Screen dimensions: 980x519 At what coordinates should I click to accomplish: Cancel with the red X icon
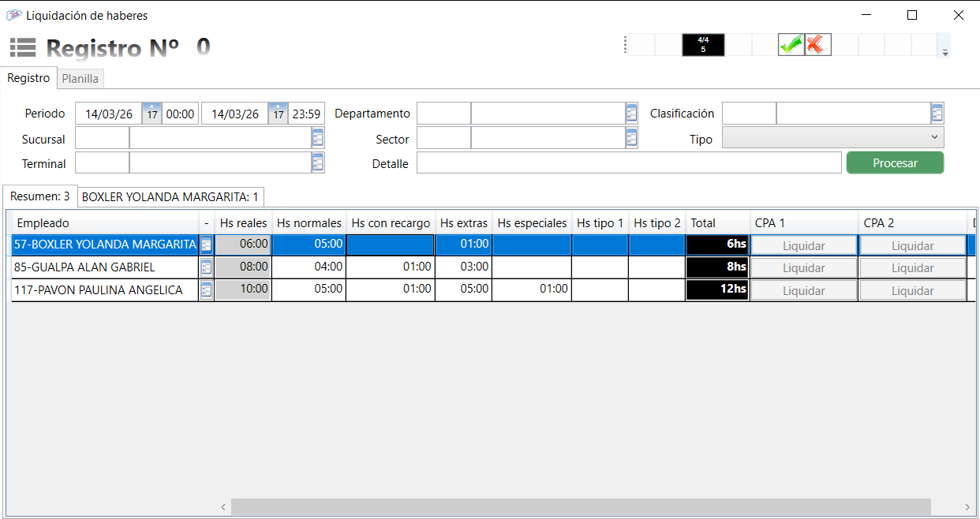pyautogui.click(x=817, y=45)
